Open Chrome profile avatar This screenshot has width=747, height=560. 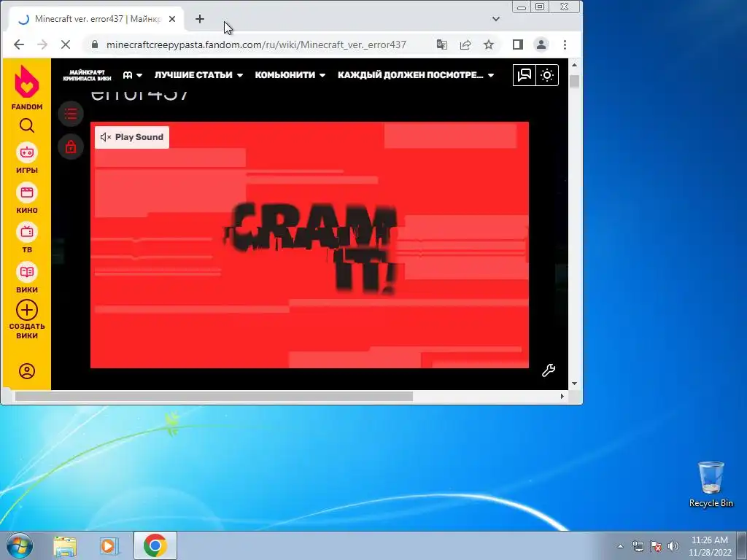(541, 44)
